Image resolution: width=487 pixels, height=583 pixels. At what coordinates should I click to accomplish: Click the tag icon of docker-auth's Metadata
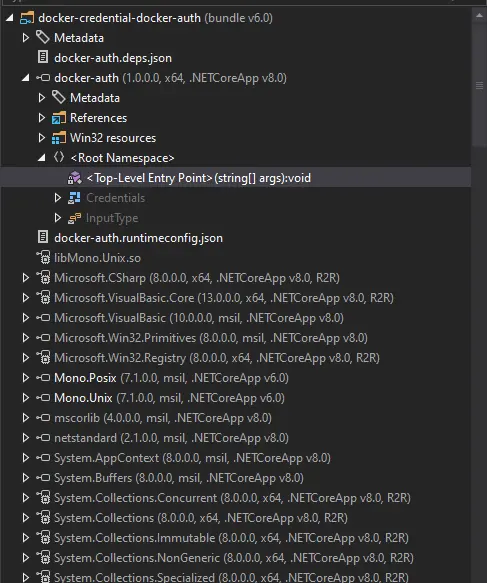59,97
